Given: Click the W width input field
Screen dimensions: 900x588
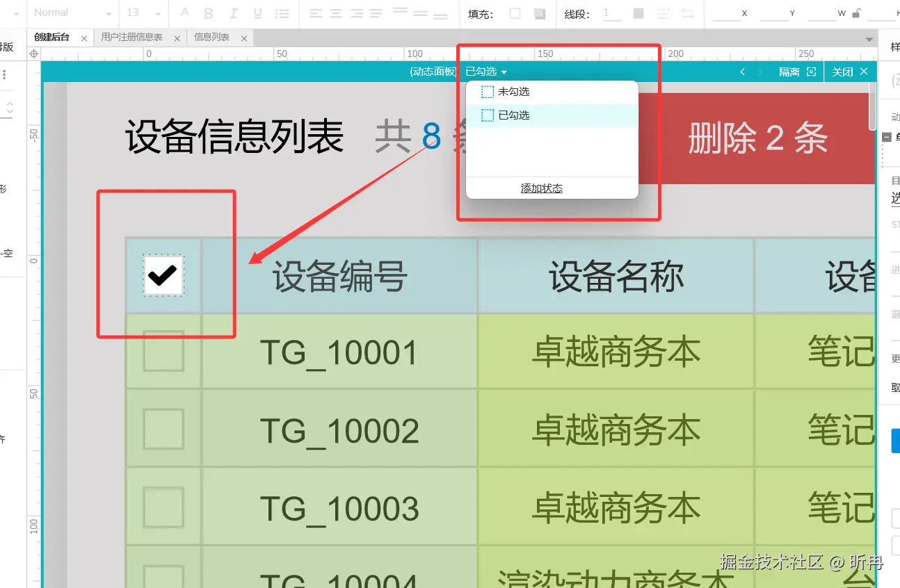Looking at the screenshot, I should pos(821,13).
